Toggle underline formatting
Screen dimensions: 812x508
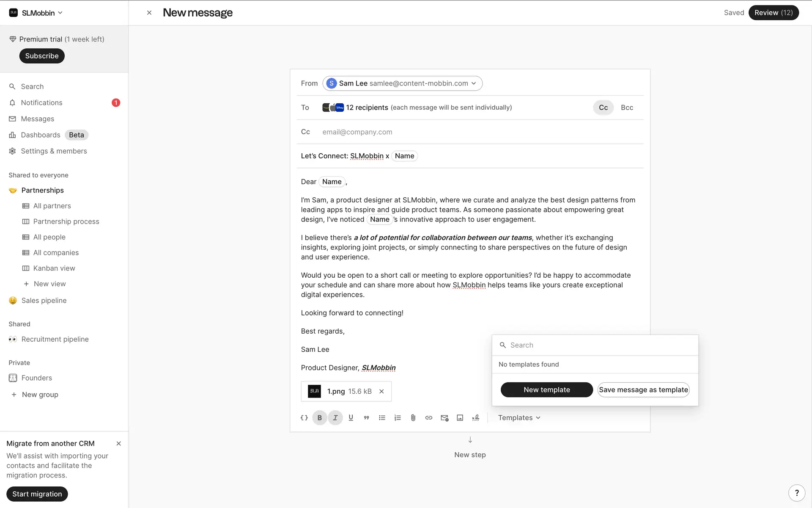pyautogui.click(x=351, y=417)
